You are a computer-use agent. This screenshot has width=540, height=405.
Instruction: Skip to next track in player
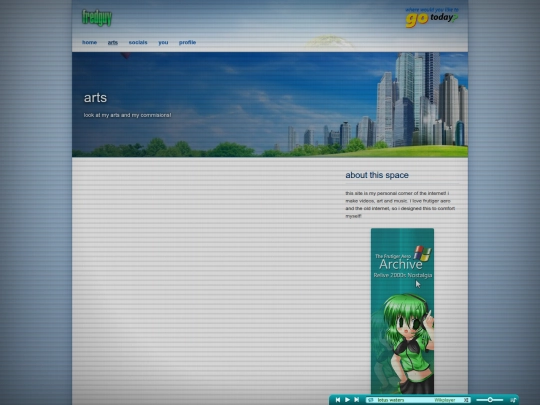pyautogui.click(x=357, y=400)
